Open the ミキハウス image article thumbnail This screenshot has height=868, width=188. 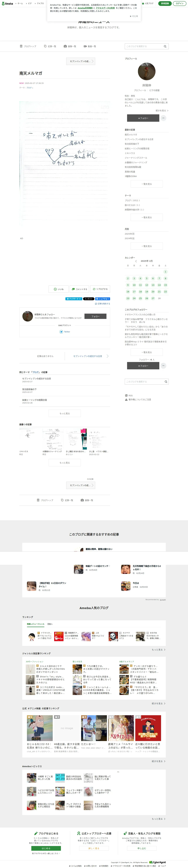[30, 439]
